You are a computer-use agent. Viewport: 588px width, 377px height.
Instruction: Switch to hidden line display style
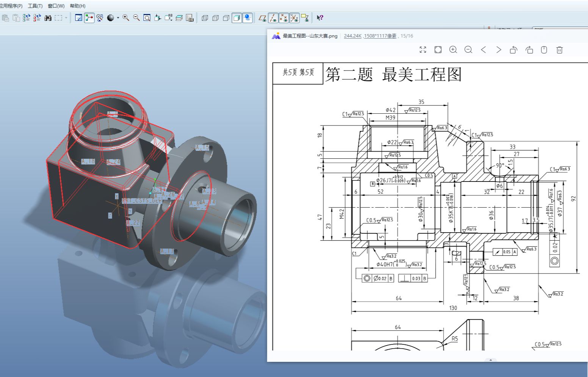tap(216, 18)
